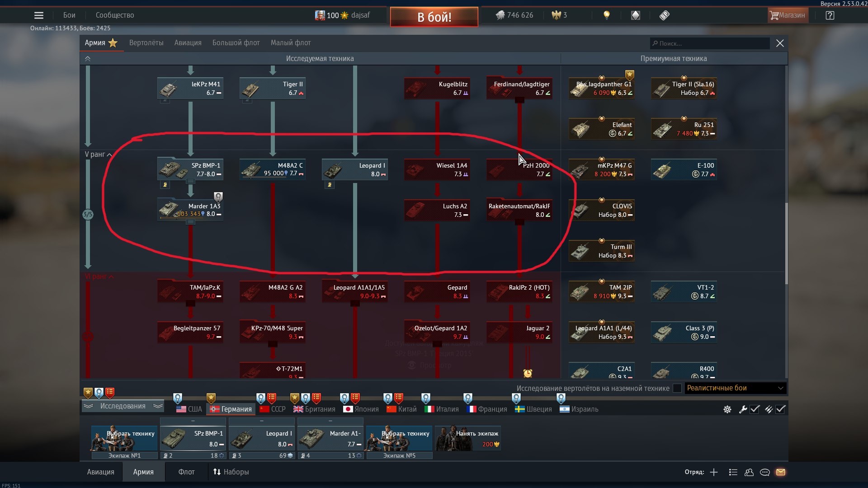Toggle the auto-refill ammo checkbox
Viewport: 868px width, 488px height.
tap(781, 409)
